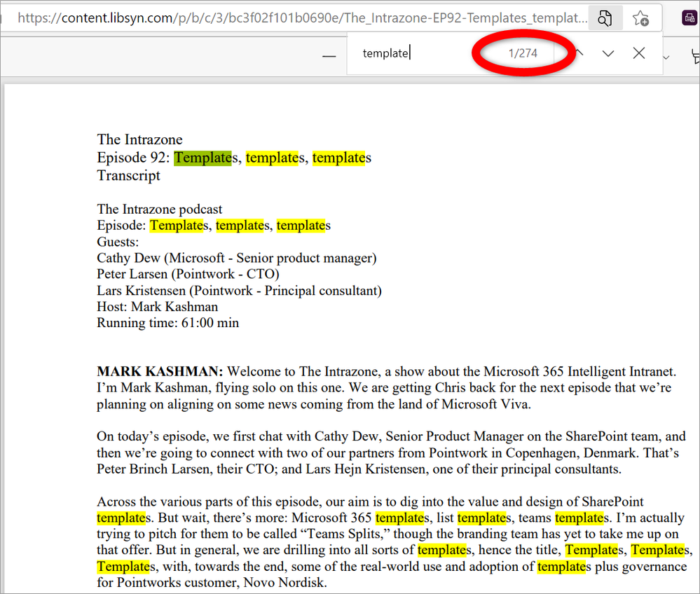The width and height of the screenshot is (700, 594).
Task: Click "Lars Kristensen (Pointwork - Principal consultant)"
Action: pyautogui.click(x=239, y=291)
